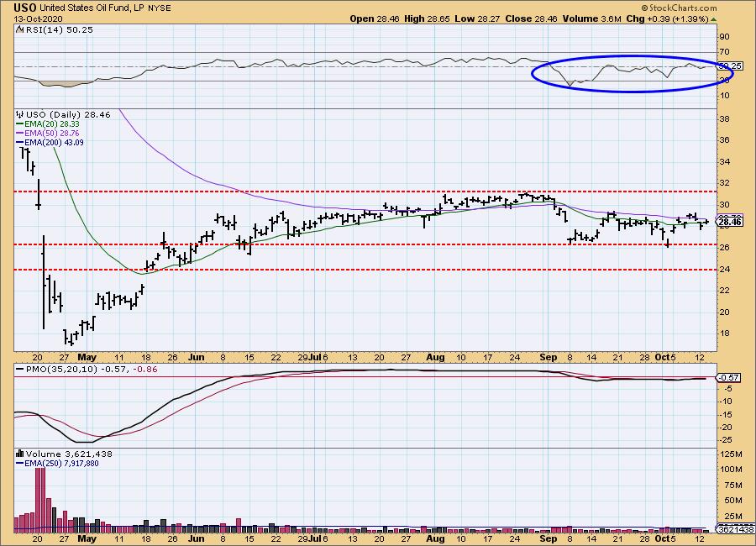Click the EMA(50) 28.76 legend entry

click(x=48, y=133)
